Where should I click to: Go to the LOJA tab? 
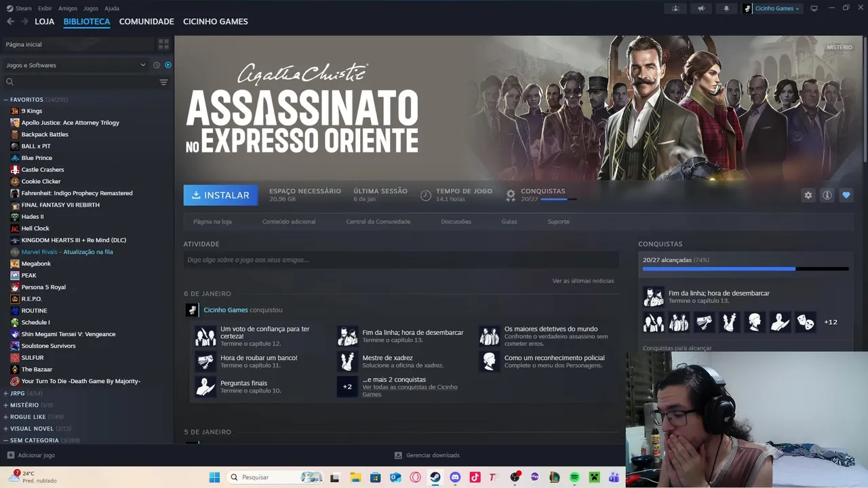tap(45, 22)
